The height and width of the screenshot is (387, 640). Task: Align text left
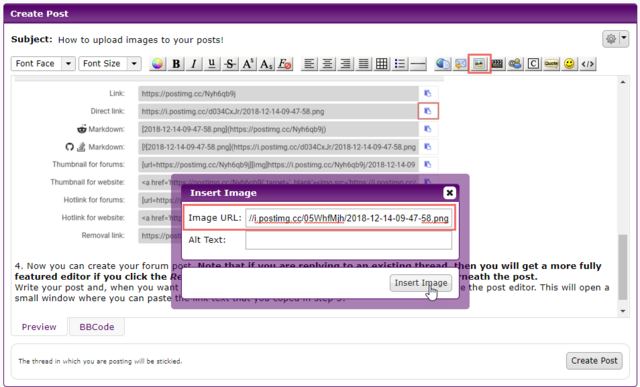pyautogui.click(x=309, y=64)
